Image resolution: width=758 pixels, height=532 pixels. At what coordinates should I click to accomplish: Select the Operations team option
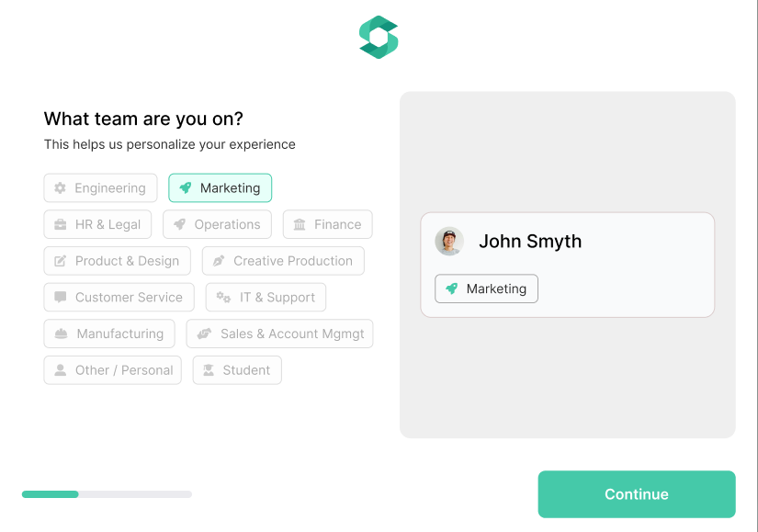point(217,224)
